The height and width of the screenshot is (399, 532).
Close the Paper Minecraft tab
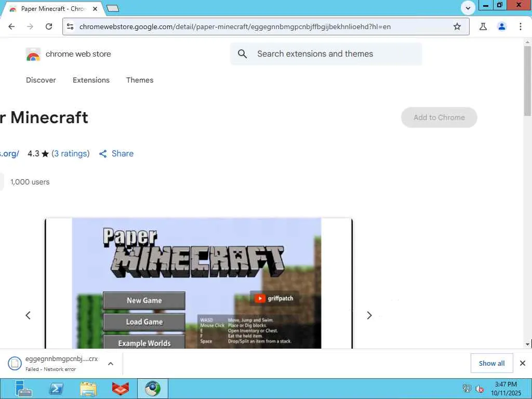pos(95,9)
